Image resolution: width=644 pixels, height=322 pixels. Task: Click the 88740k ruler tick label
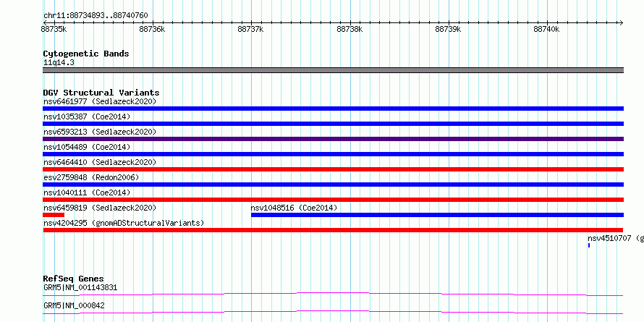click(546, 29)
